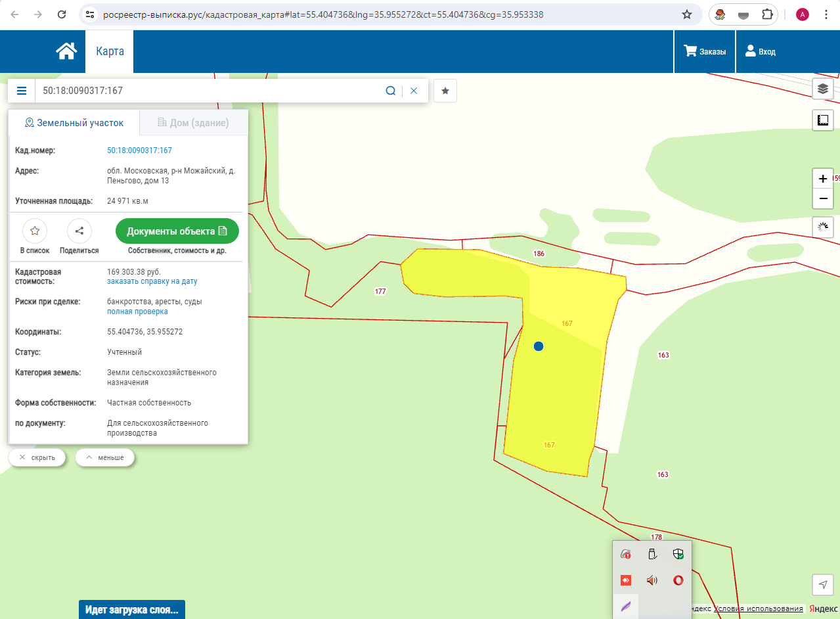Click the cadastral number search input field

click(x=207, y=91)
